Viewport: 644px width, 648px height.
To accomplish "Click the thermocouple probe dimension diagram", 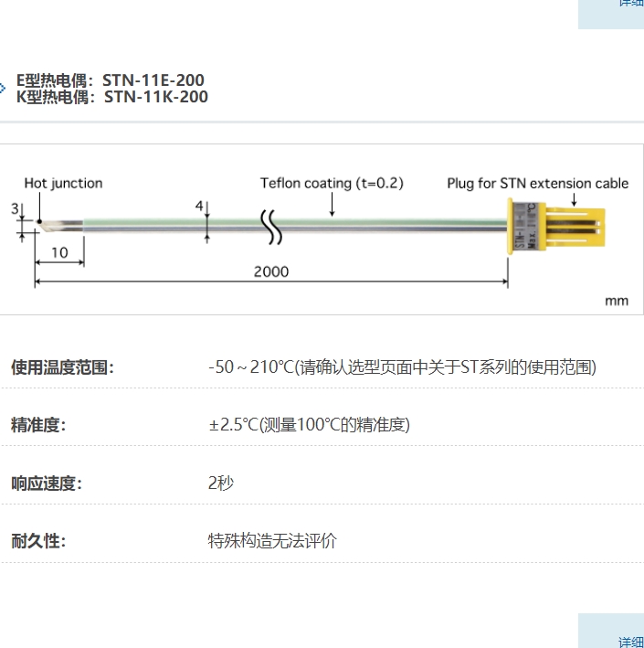I will click(x=322, y=229).
